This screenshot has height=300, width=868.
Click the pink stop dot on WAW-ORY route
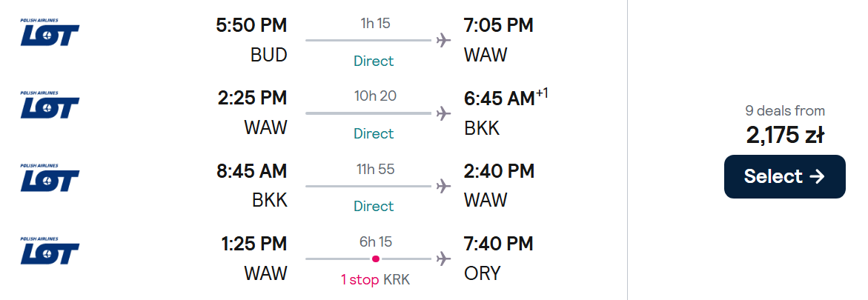[x=375, y=259]
